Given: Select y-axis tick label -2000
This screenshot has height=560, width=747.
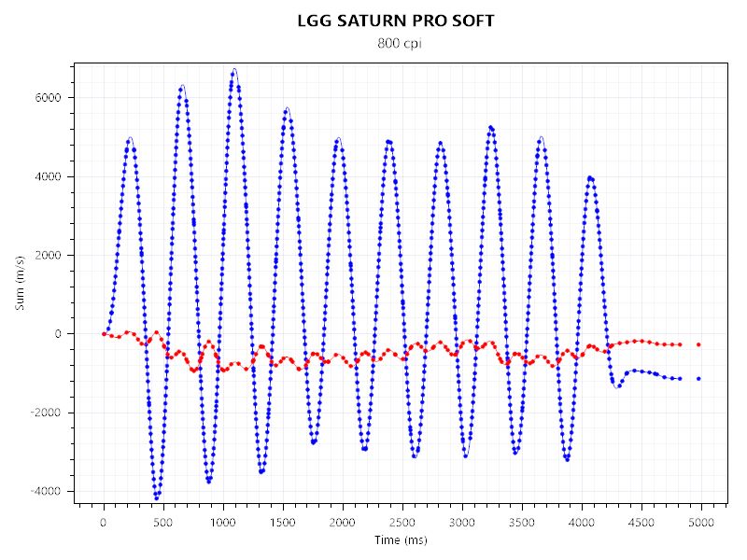Looking at the screenshot, I should coord(46,413).
